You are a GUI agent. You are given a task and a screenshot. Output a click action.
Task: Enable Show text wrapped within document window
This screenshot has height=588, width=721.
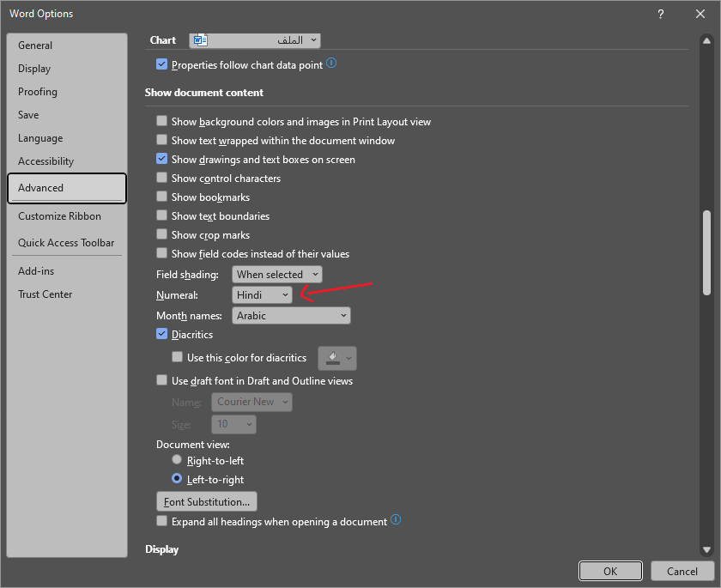pos(161,140)
